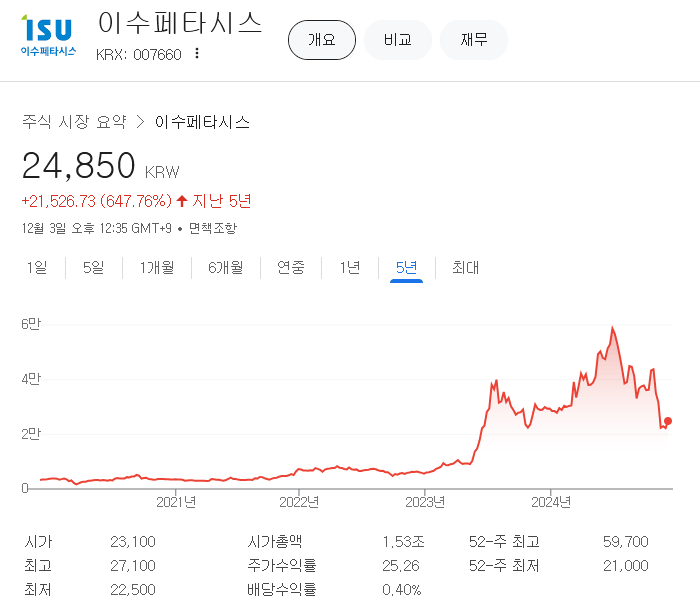
Task: Open the three-dot more options menu
Action: (197, 54)
